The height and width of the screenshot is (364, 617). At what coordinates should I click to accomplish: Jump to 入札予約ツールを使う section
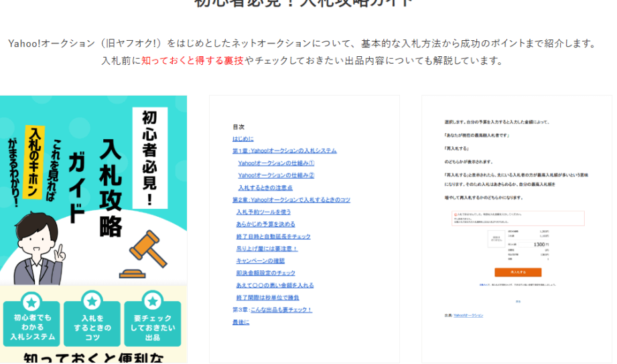click(264, 212)
